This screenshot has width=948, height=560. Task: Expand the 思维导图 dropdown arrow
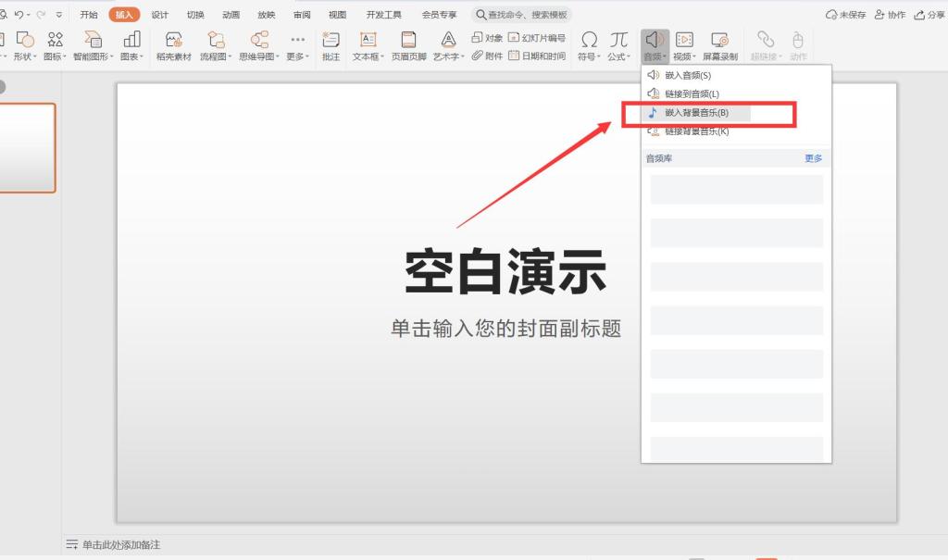point(278,56)
